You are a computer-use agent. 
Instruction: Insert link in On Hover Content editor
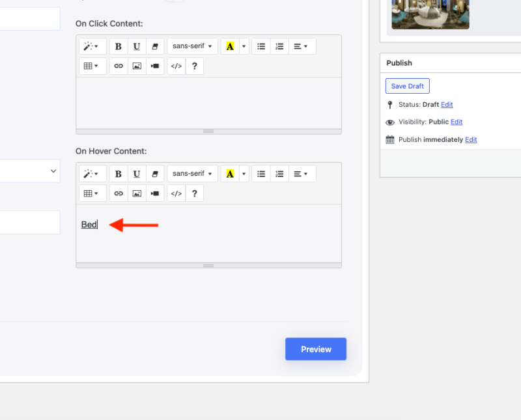pyautogui.click(x=119, y=193)
